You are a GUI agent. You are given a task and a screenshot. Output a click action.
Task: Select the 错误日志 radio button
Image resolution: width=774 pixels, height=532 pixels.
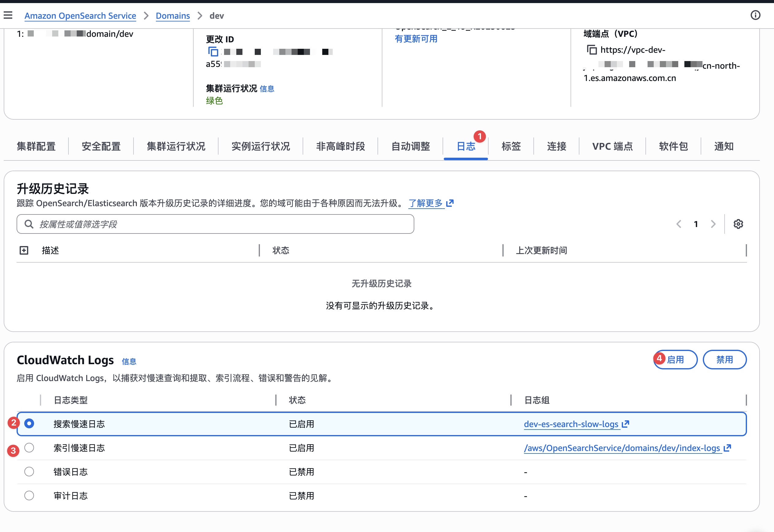tap(29, 472)
